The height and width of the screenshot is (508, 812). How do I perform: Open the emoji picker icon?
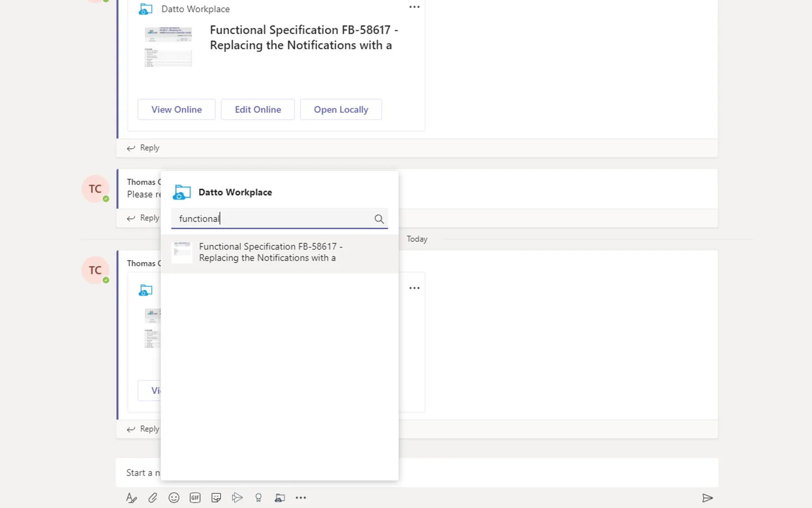(x=174, y=498)
